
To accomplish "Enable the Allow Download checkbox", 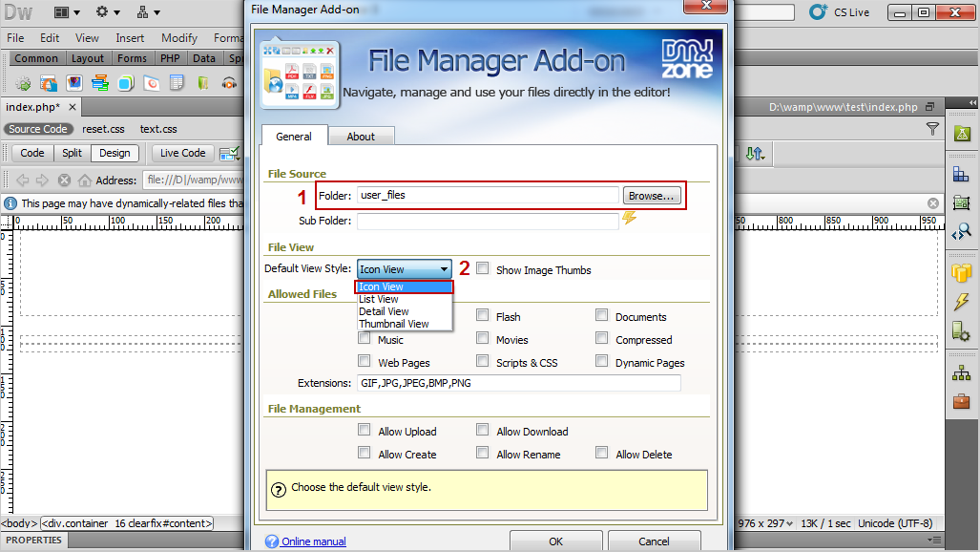I will [483, 430].
